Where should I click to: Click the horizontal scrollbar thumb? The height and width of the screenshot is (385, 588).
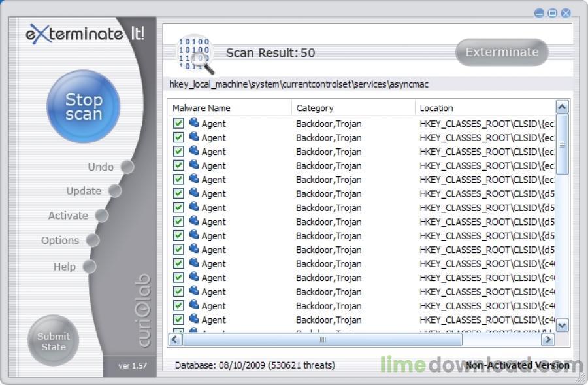pyautogui.click(x=322, y=340)
